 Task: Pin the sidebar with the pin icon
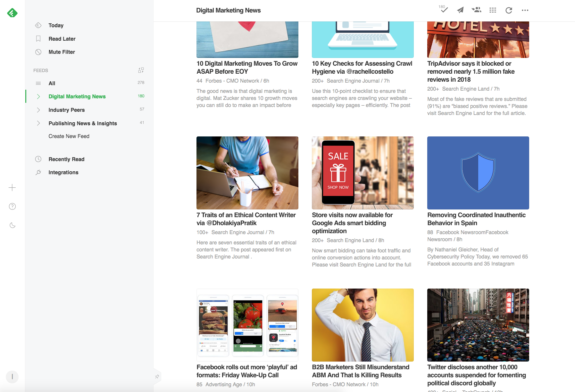pyautogui.click(x=157, y=377)
